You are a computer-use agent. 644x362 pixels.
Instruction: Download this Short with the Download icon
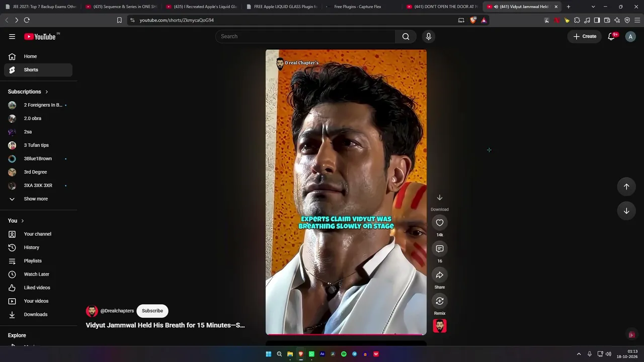pos(440,198)
